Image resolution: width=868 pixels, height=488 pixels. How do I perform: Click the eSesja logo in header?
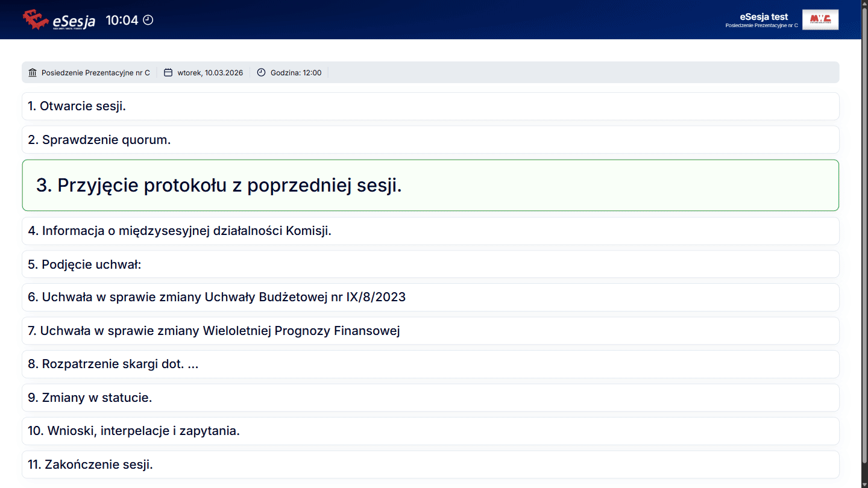pyautogui.click(x=58, y=20)
